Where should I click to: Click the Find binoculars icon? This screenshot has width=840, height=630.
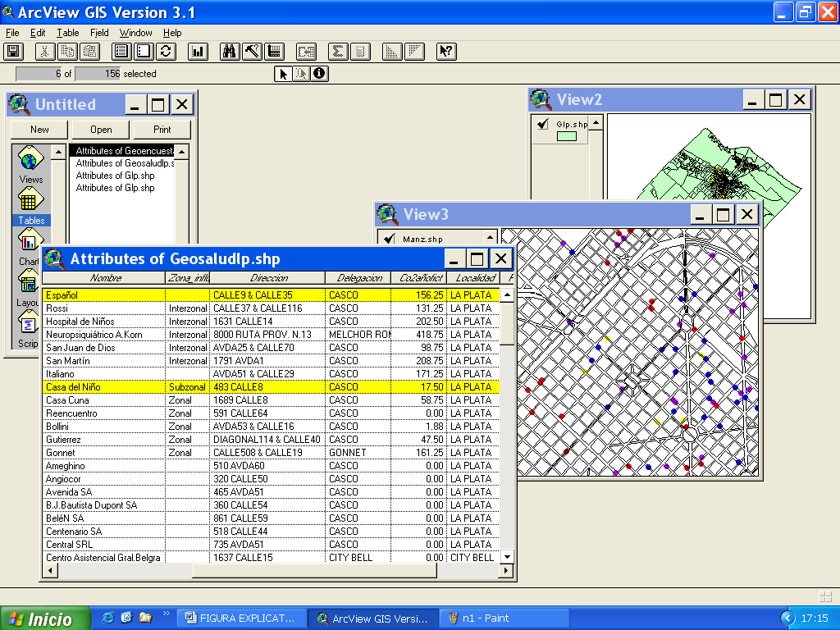230,52
